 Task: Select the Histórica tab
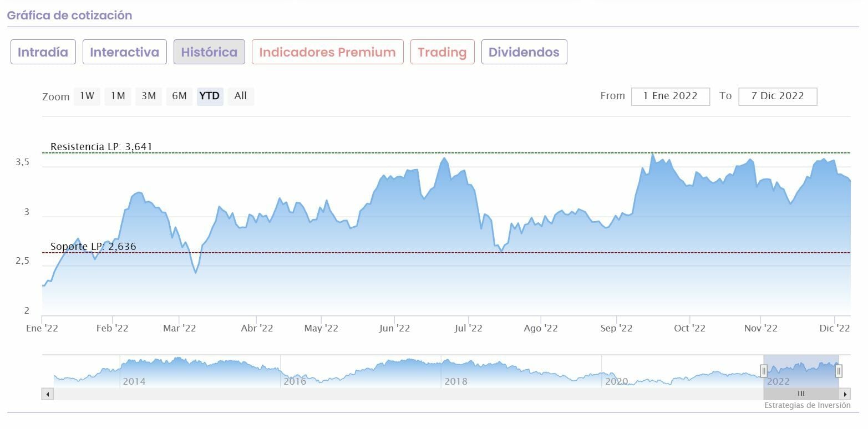click(209, 52)
